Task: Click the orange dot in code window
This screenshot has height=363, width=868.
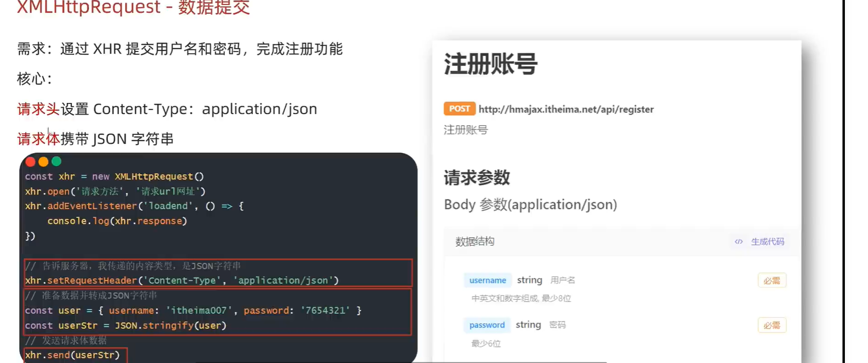Action: 43,162
